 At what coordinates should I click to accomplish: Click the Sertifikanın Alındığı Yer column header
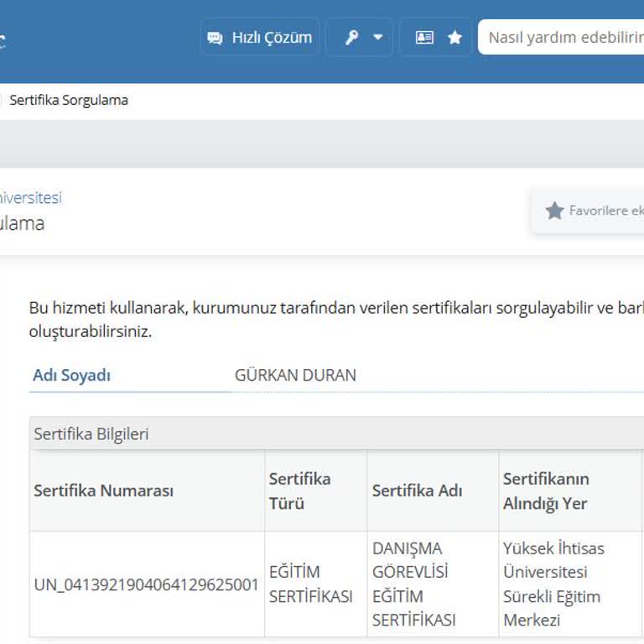pos(570,491)
